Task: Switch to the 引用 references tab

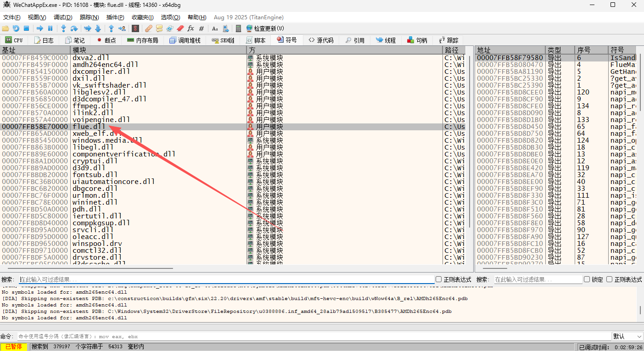Action: (x=355, y=40)
